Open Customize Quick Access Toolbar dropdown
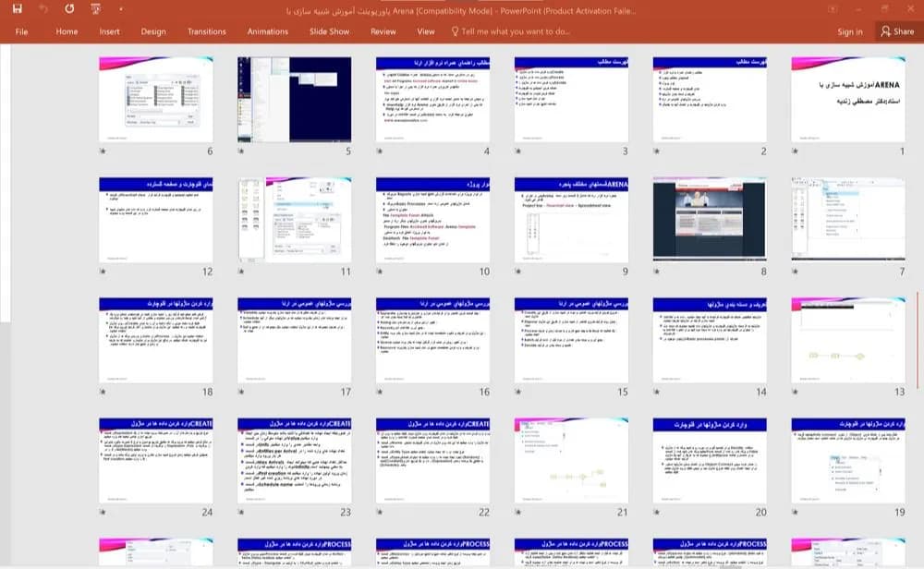 click(121, 9)
